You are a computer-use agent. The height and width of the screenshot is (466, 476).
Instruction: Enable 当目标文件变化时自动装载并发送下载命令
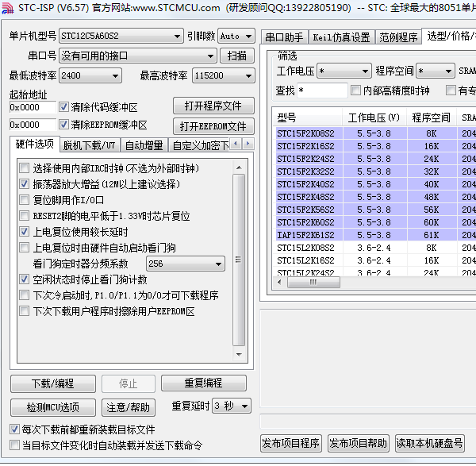coord(14,445)
